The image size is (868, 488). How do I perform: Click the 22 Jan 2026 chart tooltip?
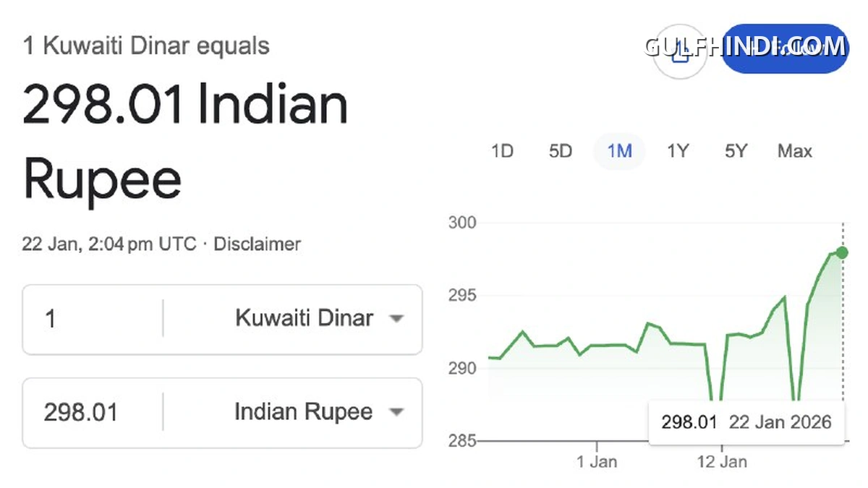point(746,422)
